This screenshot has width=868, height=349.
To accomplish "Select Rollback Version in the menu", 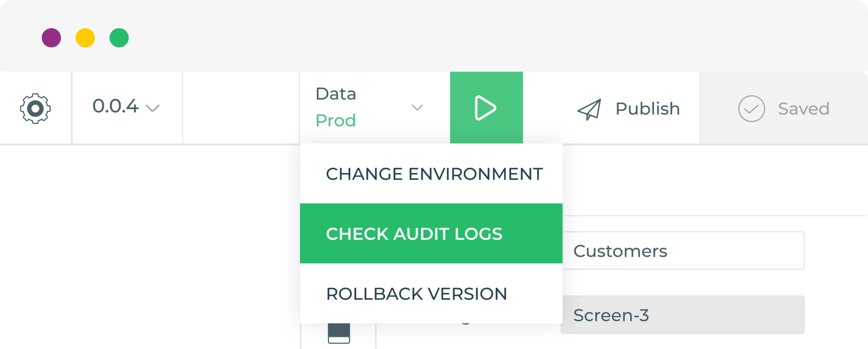I will pos(416,294).
